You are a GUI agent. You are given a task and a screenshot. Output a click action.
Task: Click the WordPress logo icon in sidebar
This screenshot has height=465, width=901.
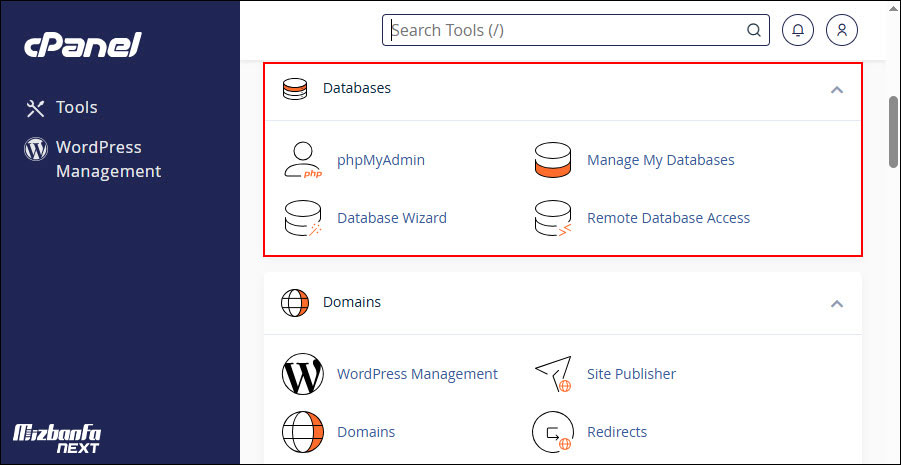[x=36, y=148]
